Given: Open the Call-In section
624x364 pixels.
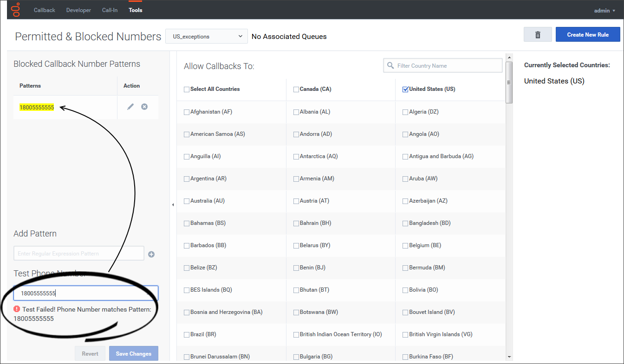Looking at the screenshot, I should point(109,9).
